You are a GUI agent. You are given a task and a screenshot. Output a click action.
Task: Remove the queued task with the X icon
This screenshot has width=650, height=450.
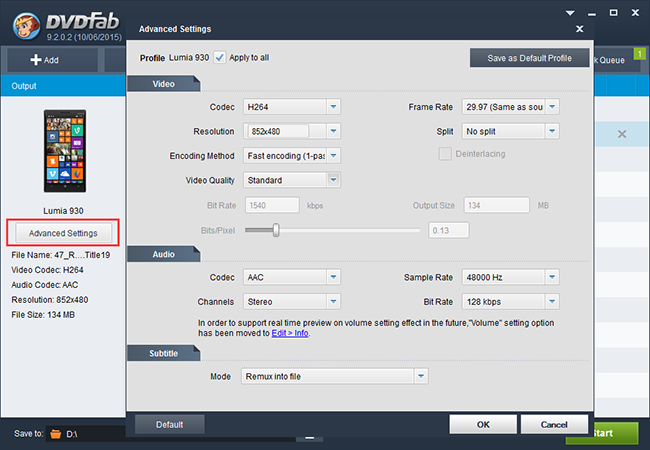[x=622, y=134]
